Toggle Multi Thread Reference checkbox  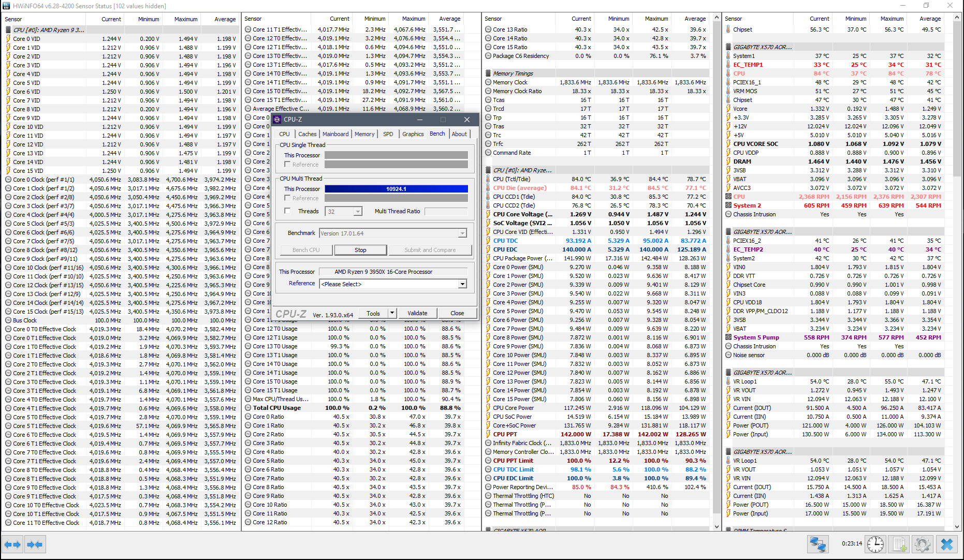tap(287, 198)
